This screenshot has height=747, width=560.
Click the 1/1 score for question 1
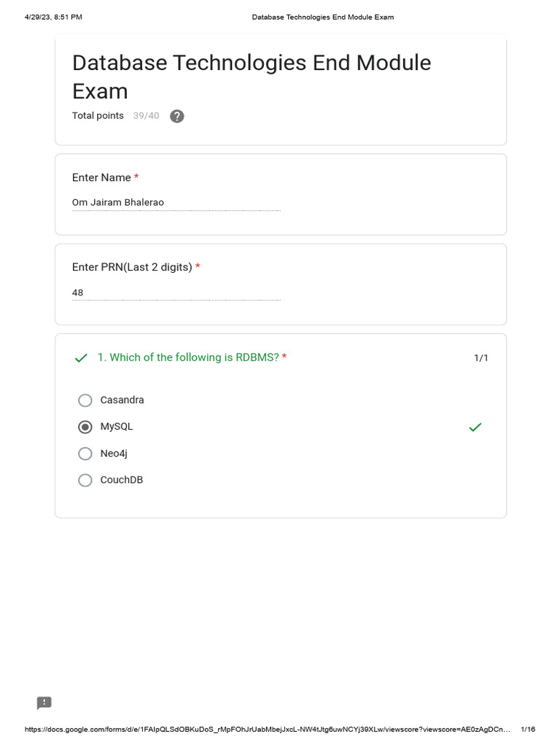[481, 357]
